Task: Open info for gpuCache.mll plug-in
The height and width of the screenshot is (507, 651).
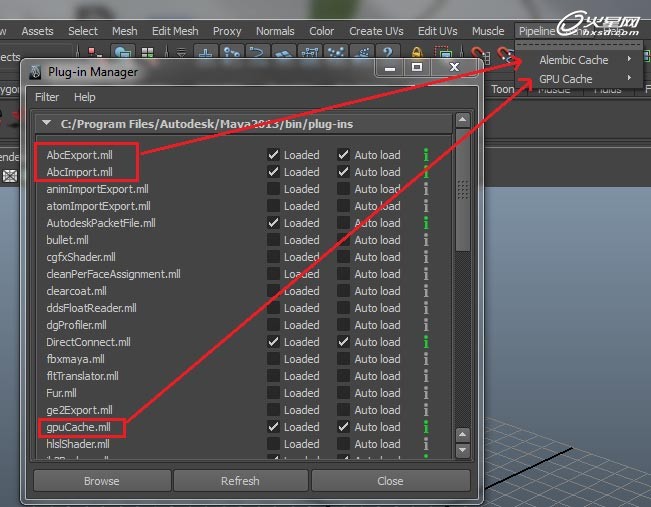Action: (426, 427)
